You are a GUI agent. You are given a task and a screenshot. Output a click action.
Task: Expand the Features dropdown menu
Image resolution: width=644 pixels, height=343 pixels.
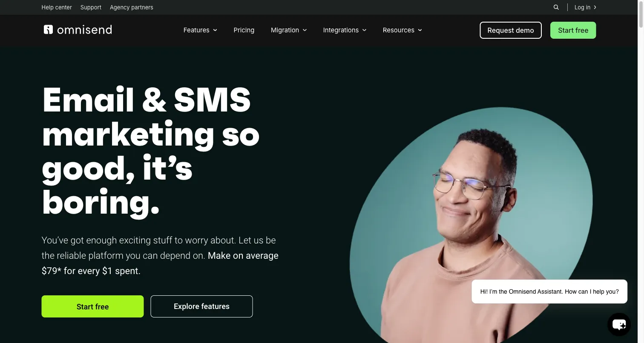tap(200, 30)
